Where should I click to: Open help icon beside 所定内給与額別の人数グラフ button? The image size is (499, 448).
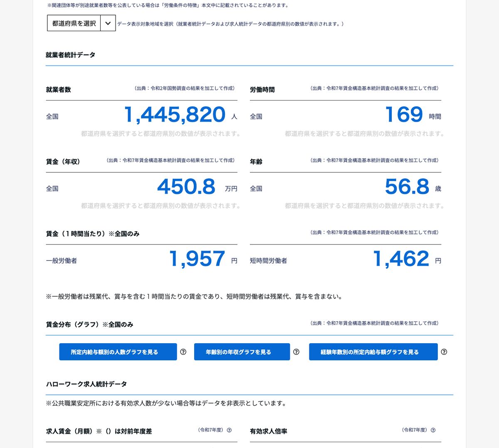(183, 352)
